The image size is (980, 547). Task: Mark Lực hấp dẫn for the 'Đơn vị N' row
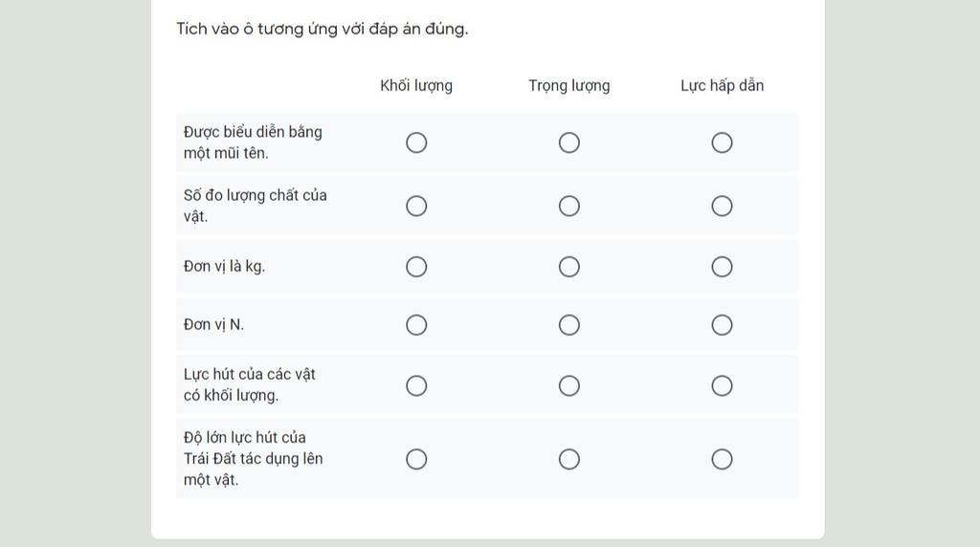(722, 325)
